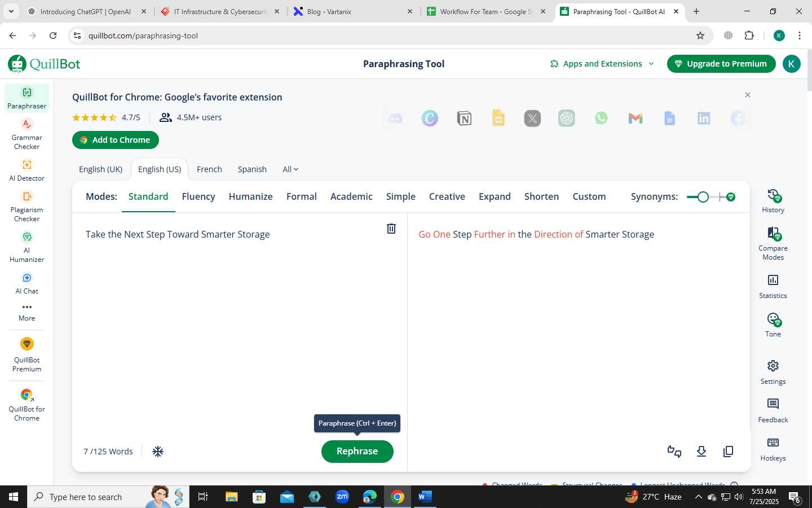The height and width of the screenshot is (508, 812).
Task: Close the Chrome extension promo banner
Action: (x=748, y=95)
